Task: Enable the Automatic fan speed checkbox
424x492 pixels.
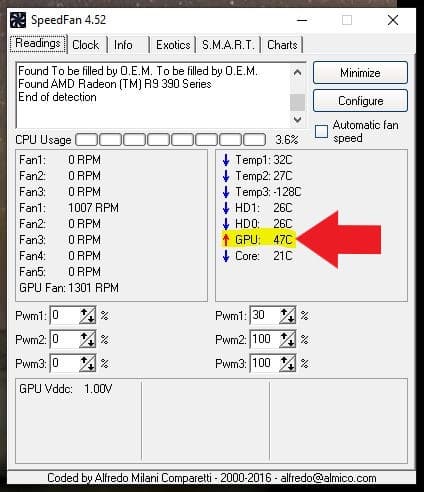Action: [321, 131]
